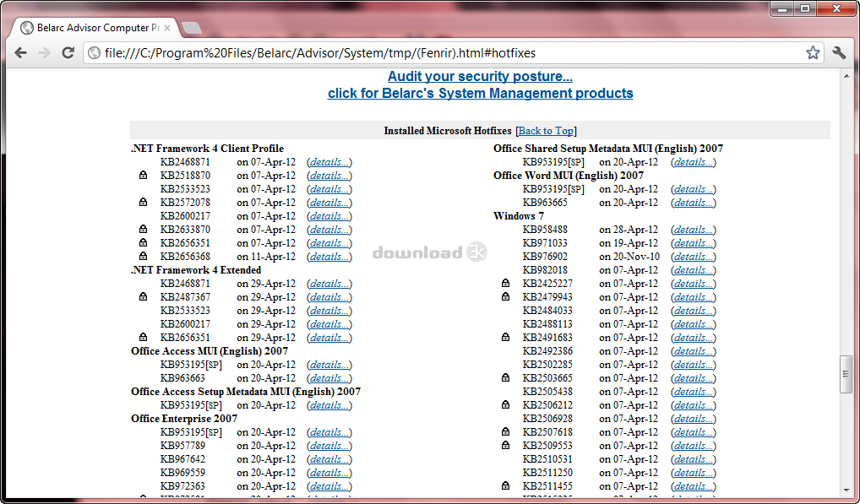Go back with the browser back arrow
Image resolution: width=860 pixels, height=504 pixels.
pyautogui.click(x=21, y=52)
